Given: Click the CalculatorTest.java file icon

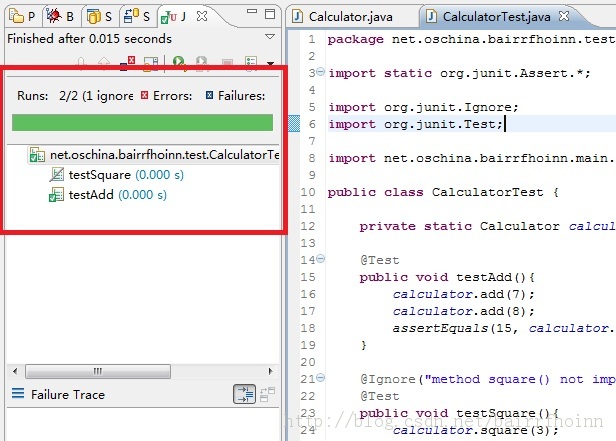Looking at the screenshot, I should 431,16.
